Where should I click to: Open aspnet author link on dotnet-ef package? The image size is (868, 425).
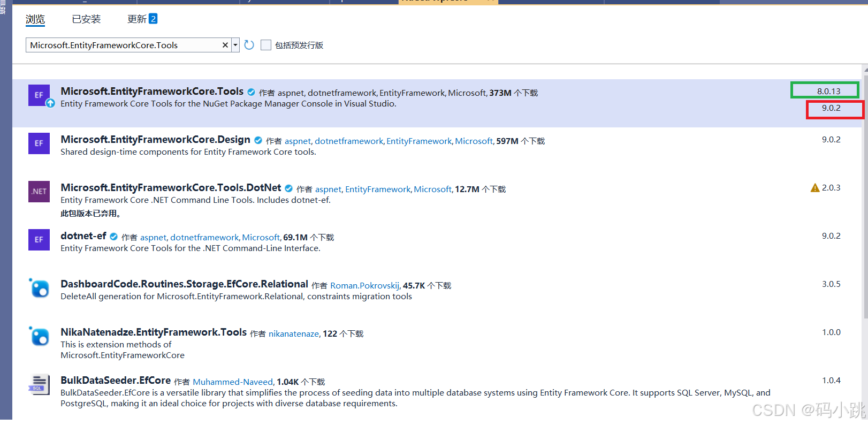pyautogui.click(x=154, y=238)
